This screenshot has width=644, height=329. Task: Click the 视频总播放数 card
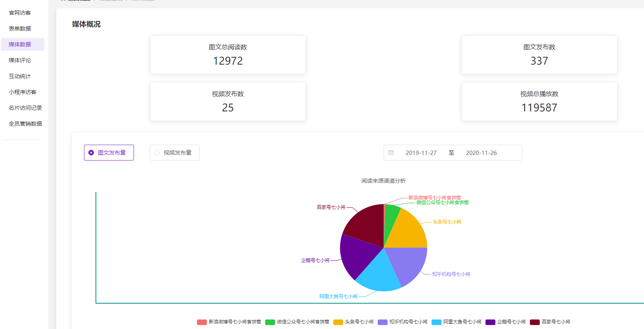click(x=539, y=101)
